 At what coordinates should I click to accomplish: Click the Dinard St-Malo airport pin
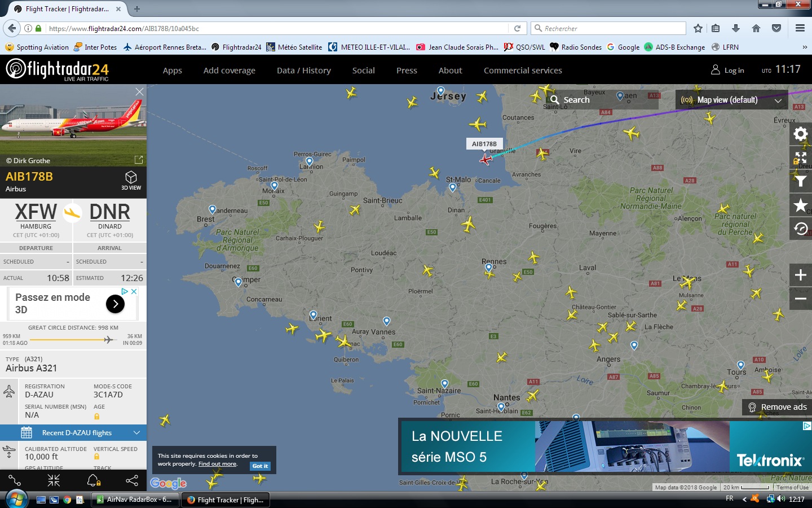click(x=452, y=188)
